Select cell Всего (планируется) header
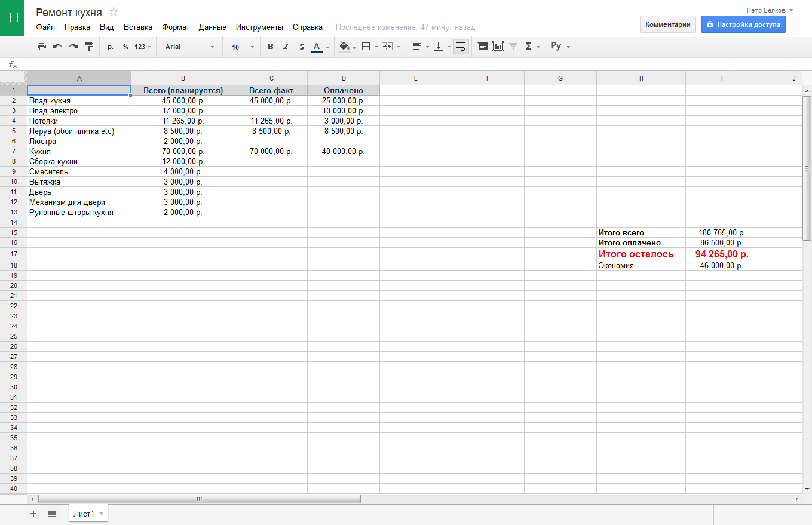 pyautogui.click(x=183, y=90)
